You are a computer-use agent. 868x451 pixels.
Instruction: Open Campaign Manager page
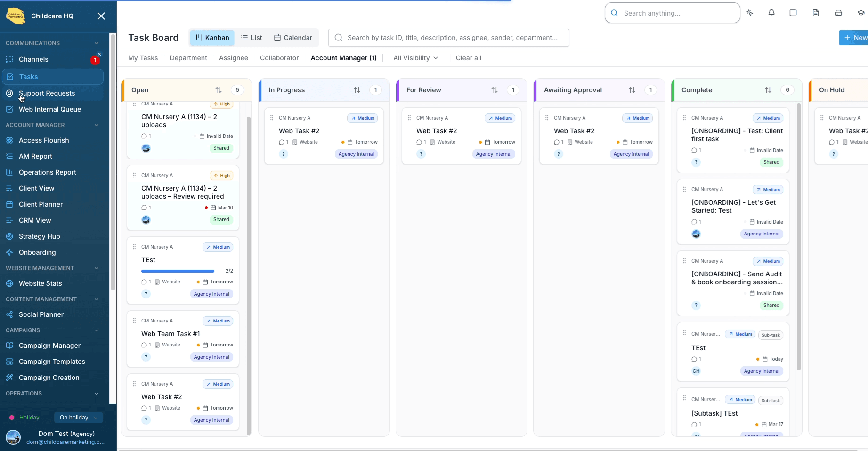53,346
